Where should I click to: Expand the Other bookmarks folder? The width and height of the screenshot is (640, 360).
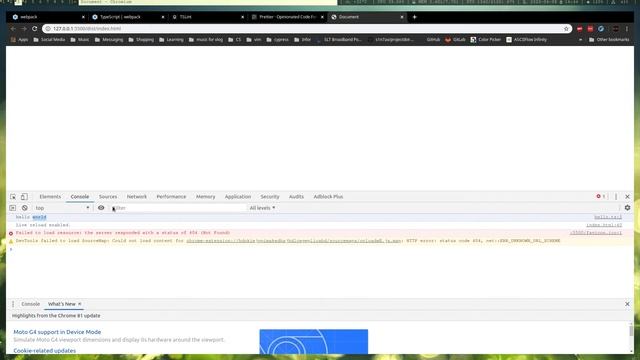pos(609,40)
